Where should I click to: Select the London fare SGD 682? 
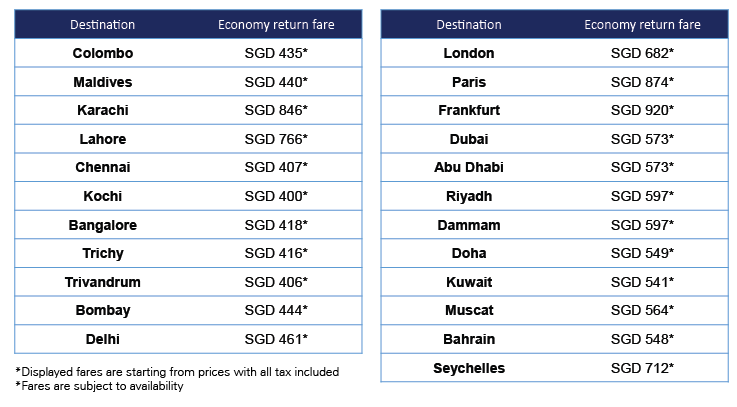642,53
